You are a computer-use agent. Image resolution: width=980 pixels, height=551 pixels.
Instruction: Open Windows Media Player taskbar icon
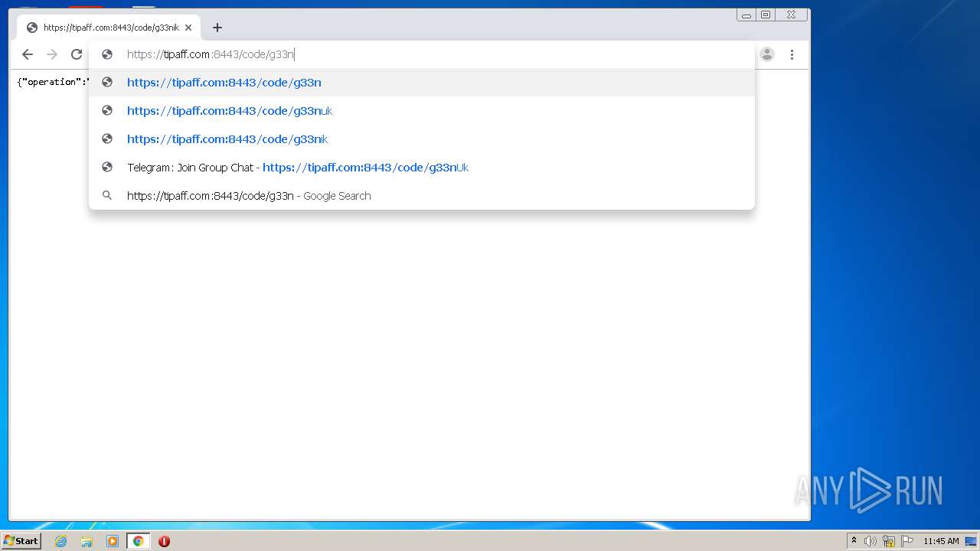tap(113, 541)
